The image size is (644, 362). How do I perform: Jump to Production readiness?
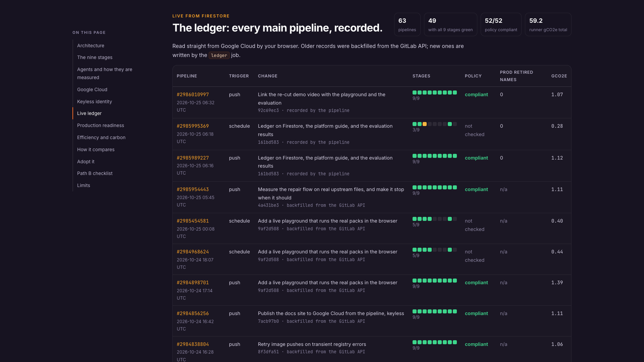click(x=101, y=125)
